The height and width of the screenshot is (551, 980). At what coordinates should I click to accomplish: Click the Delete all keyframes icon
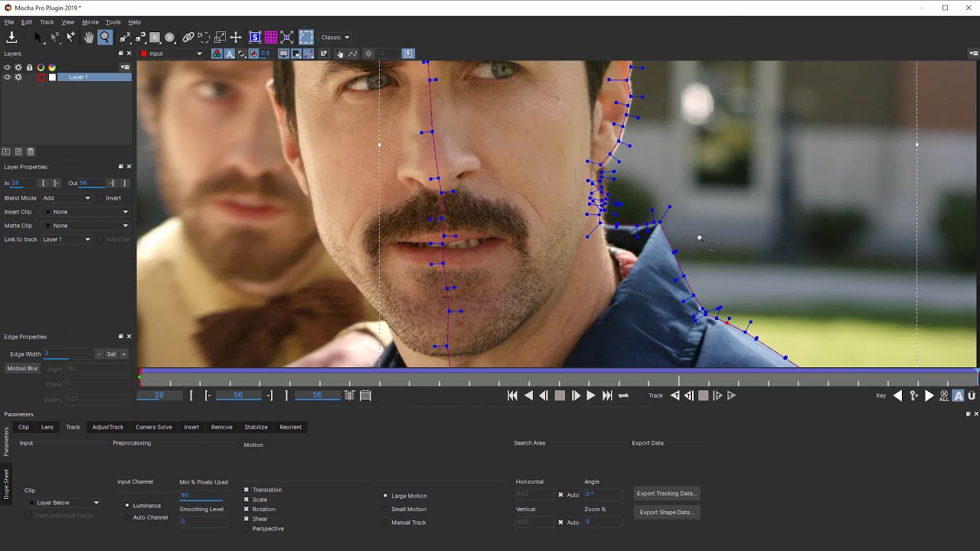pyautogui.click(x=944, y=396)
